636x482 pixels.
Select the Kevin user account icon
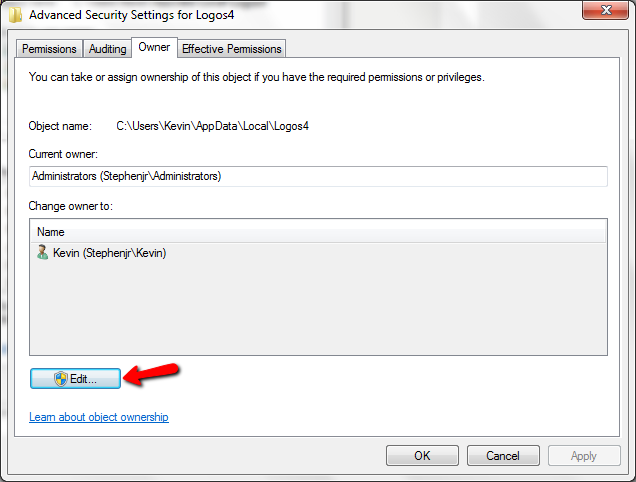click(x=42, y=252)
